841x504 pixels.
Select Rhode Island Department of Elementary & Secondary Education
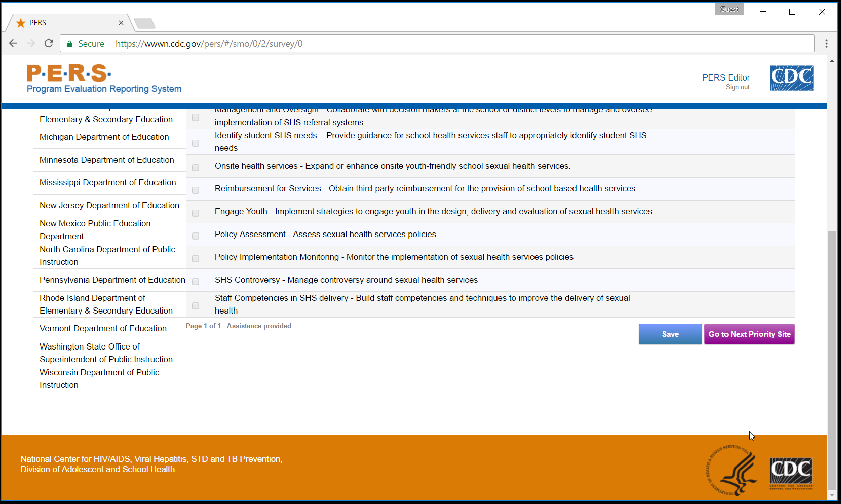[109, 304]
